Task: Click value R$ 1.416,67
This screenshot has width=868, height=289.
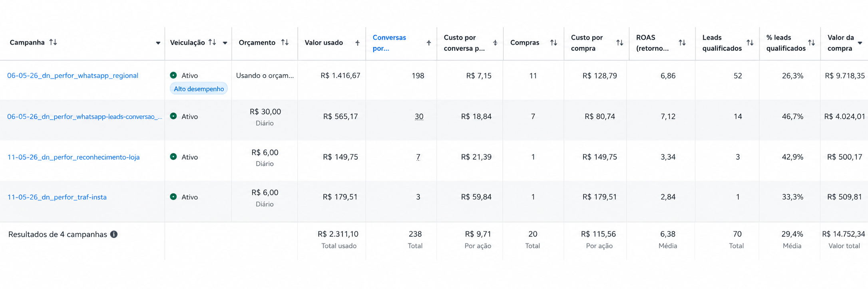Action: pos(340,75)
